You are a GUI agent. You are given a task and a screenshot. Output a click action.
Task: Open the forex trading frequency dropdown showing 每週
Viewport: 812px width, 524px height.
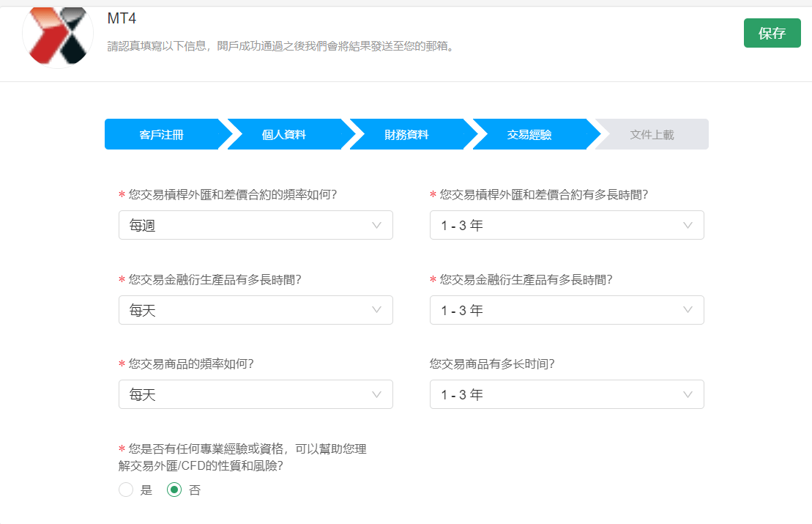tap(256, 226)
